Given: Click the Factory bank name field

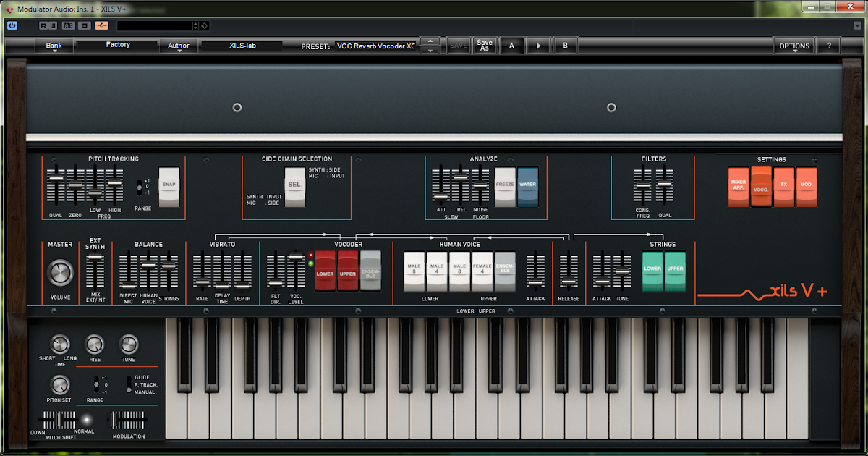Looking at the screenshot, I should click(117, 45).
